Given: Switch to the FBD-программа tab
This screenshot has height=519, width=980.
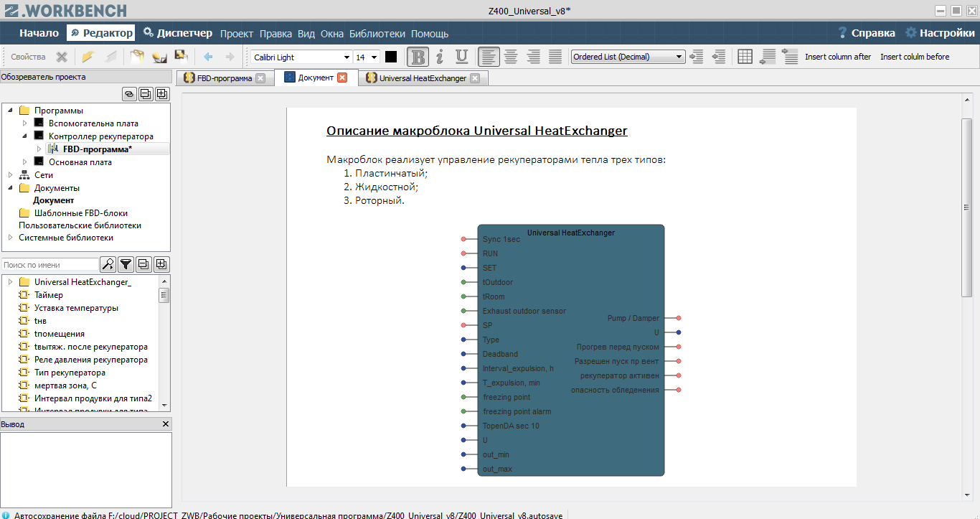Looking at the screenshot, I should pos(218,78).
